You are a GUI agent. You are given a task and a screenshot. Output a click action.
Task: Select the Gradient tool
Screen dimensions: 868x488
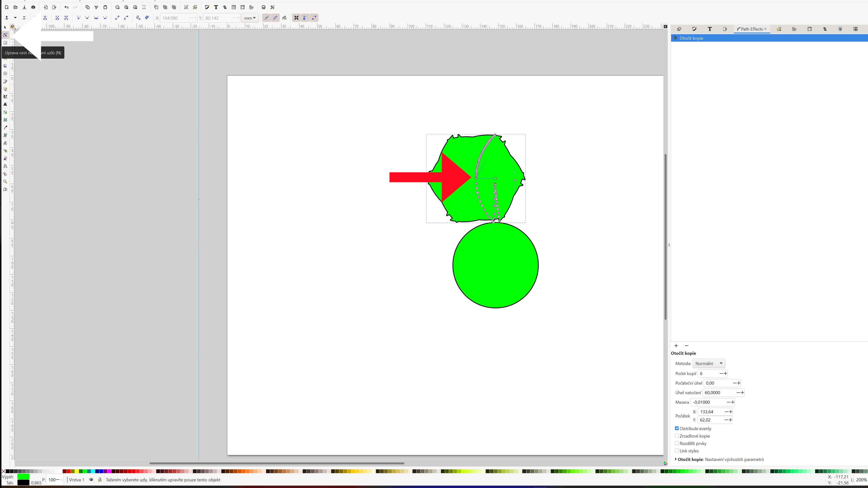[5, 112]
